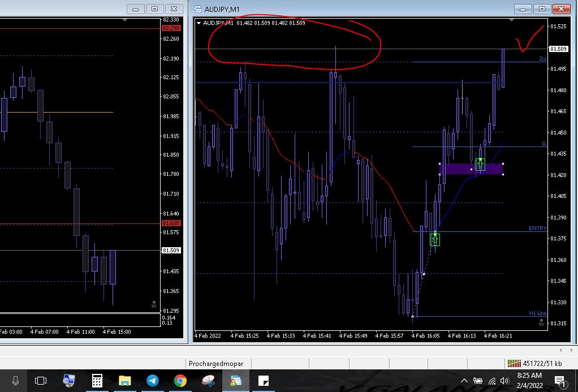
Task: Close the AUDJPY,M1 chart window
Action: (x=561, y=9)
